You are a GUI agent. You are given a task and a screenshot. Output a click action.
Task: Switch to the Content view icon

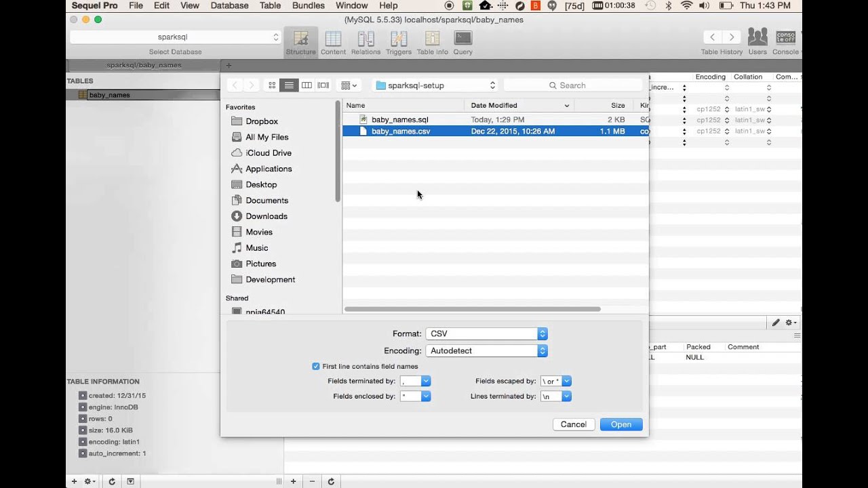tap(333, 42)
